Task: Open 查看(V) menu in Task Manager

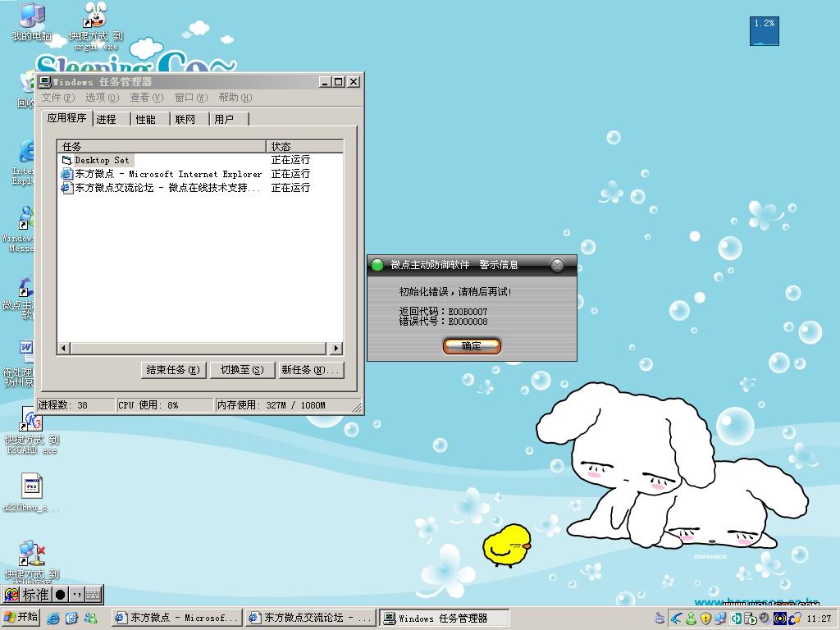Action: 146,98
